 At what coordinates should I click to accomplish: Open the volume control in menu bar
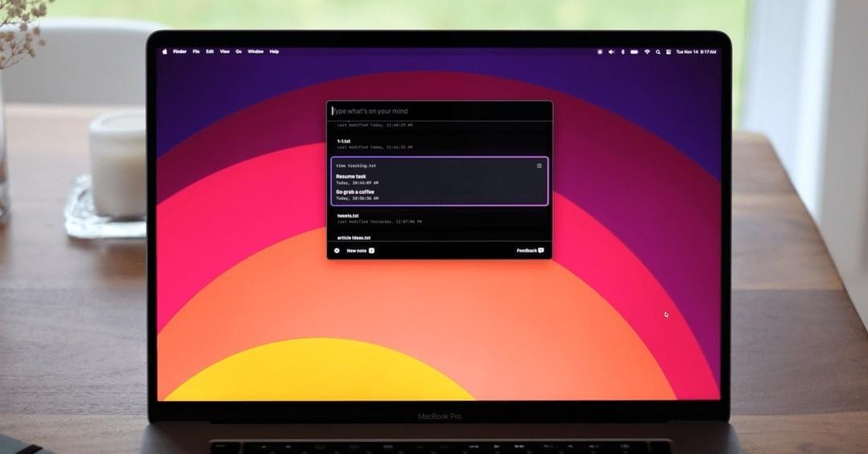(x=611, y=51)
